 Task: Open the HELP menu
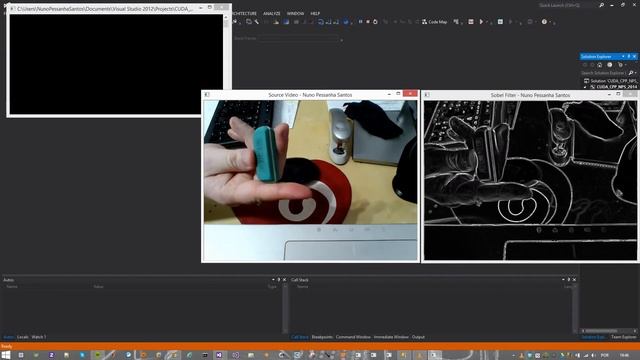[315, 13]
